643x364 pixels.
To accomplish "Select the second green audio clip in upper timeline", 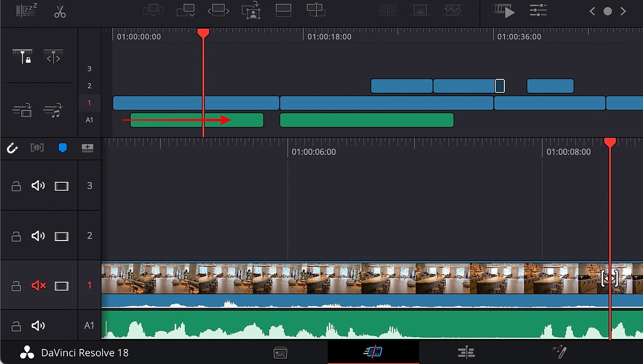I will pyautogui.click(x=367, y=120).
